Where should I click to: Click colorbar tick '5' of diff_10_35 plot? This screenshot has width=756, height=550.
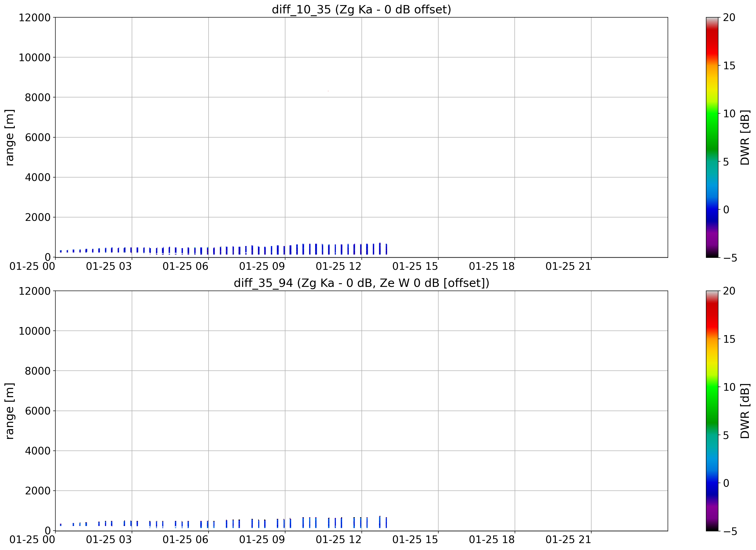point(726,162)
